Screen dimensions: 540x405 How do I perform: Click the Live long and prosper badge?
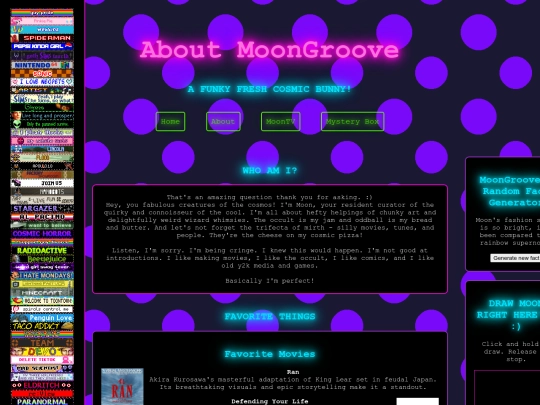[x=42, y=116]
